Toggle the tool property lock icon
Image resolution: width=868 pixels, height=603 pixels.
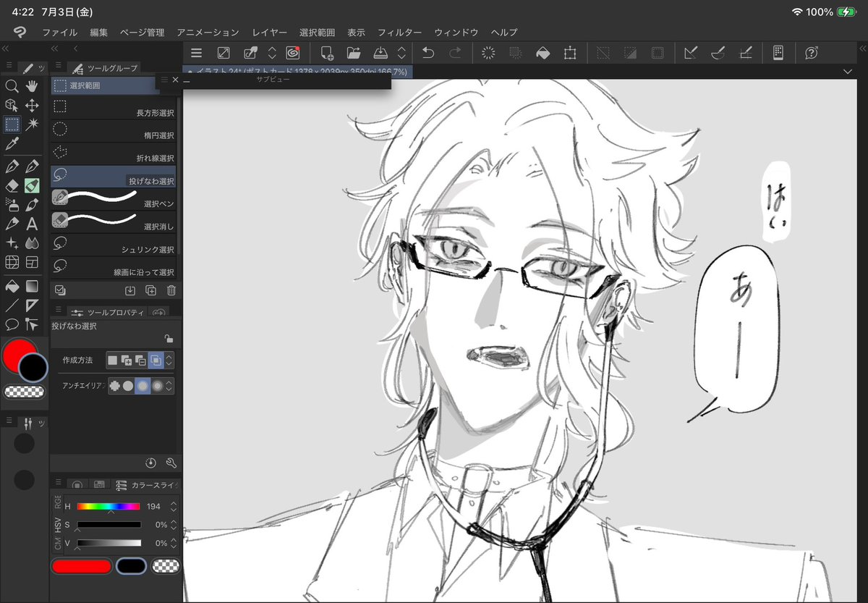(168, 338)
